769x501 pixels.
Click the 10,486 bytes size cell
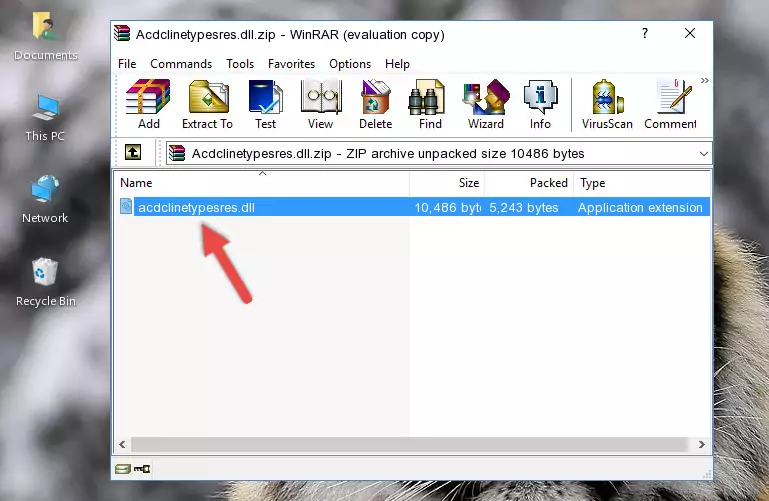tap(447, 207)
